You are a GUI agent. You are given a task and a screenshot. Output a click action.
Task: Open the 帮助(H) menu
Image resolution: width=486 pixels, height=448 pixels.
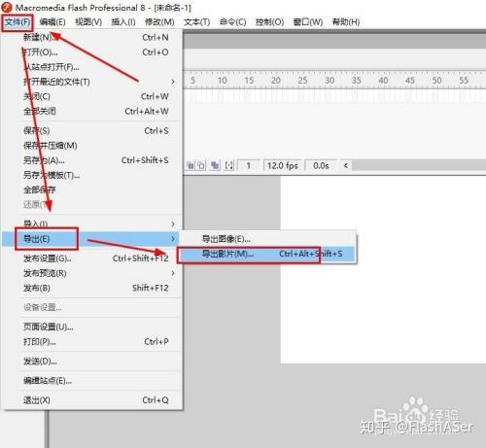click(x=346, y=22)
